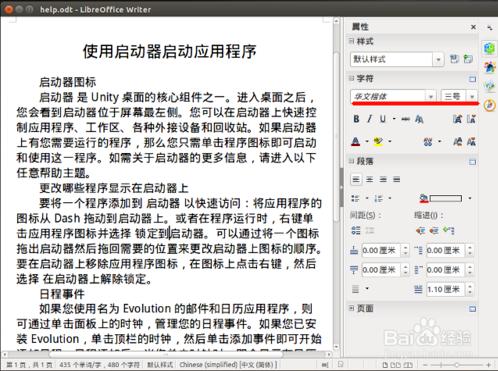Expand the 页面 section
498x371 pixels.
[x=351, y=308]
